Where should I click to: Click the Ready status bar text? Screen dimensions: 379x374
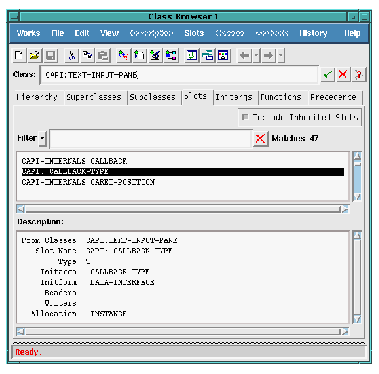(28, 352)
